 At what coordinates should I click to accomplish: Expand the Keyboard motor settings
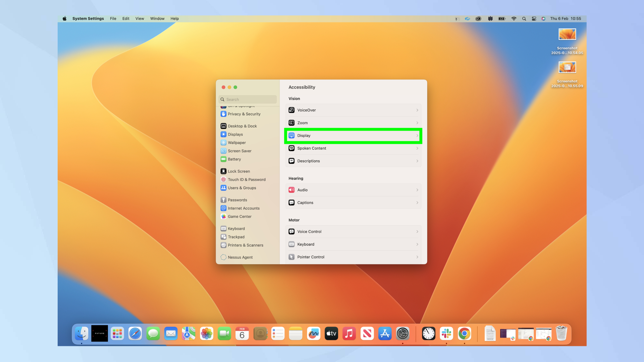[353, 244]
